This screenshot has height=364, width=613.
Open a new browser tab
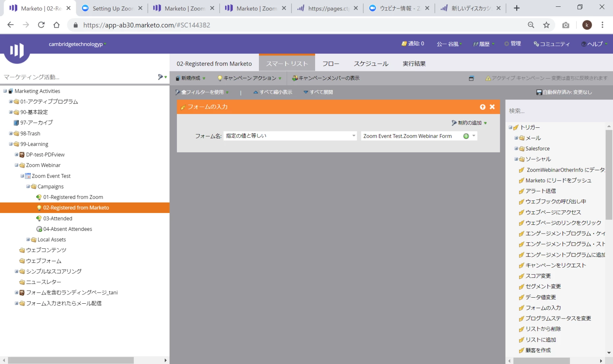[x=516, y=8]
